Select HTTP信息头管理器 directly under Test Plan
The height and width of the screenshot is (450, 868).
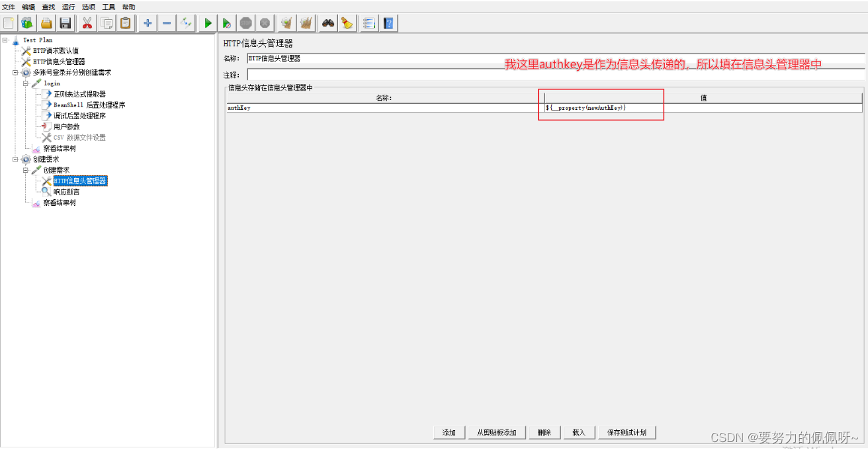59,62
